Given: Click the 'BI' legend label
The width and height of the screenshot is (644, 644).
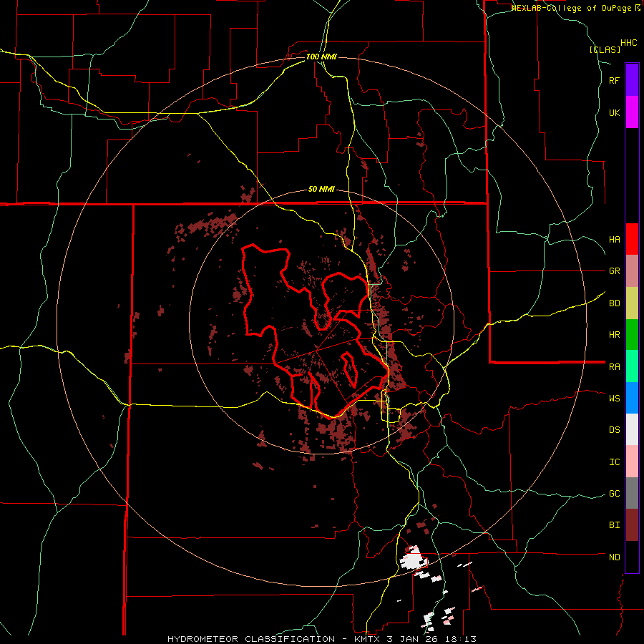Looking at the screenshot, I should 614,525.
